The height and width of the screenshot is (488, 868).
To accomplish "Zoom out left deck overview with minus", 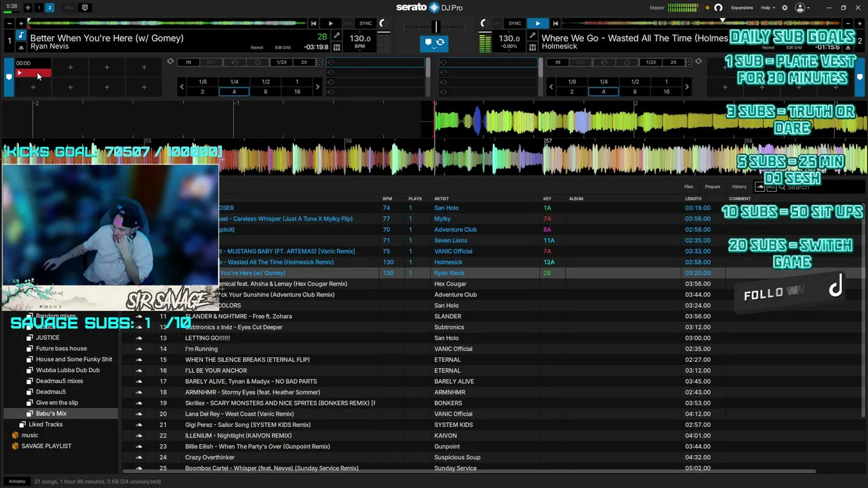I will [x=10, y=24].
